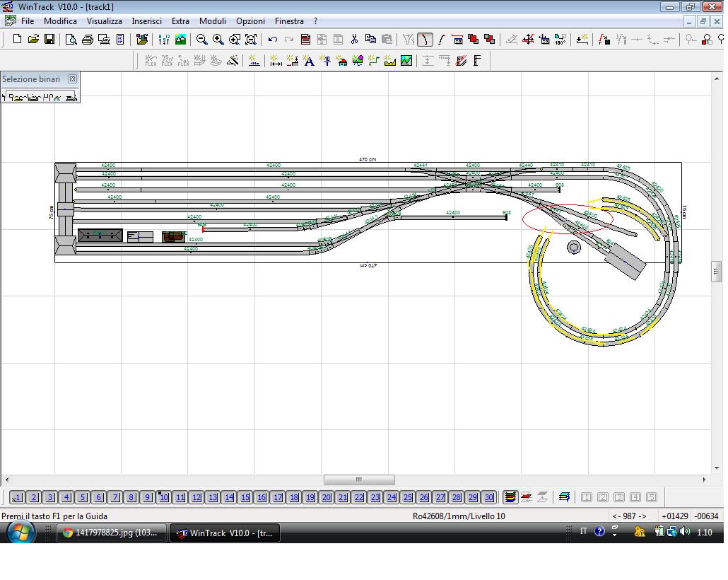Open the track library folder icon
728x580 pixels.
(x=142, y=40)
